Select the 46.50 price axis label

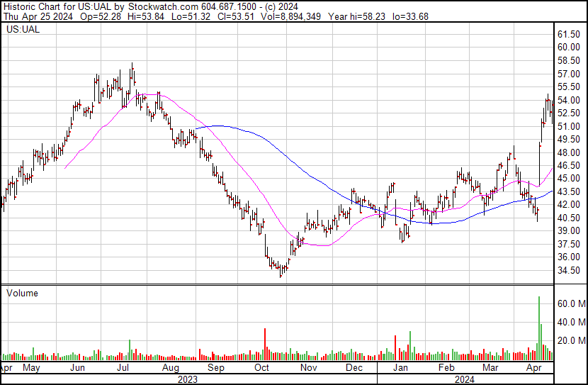click(x=570, y=165)
